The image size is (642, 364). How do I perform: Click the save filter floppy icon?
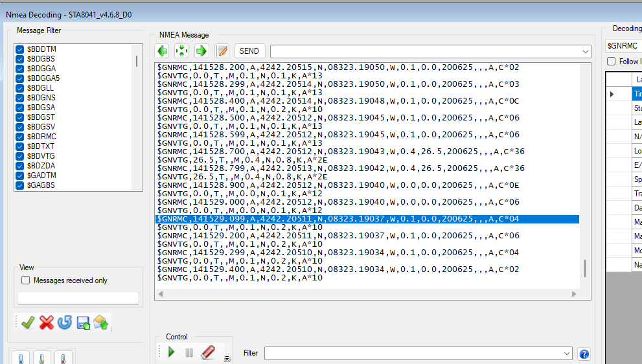click(83, 323)
